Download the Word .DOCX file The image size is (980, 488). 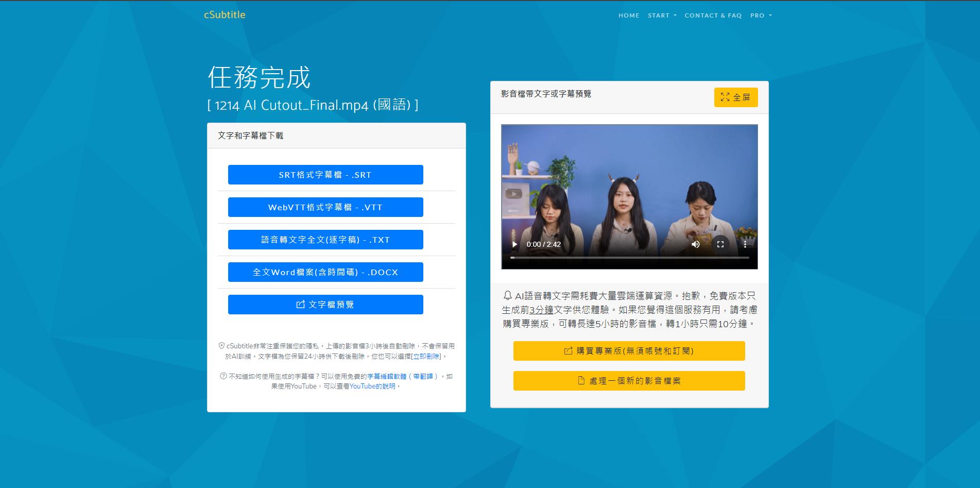tap(325, 272)
